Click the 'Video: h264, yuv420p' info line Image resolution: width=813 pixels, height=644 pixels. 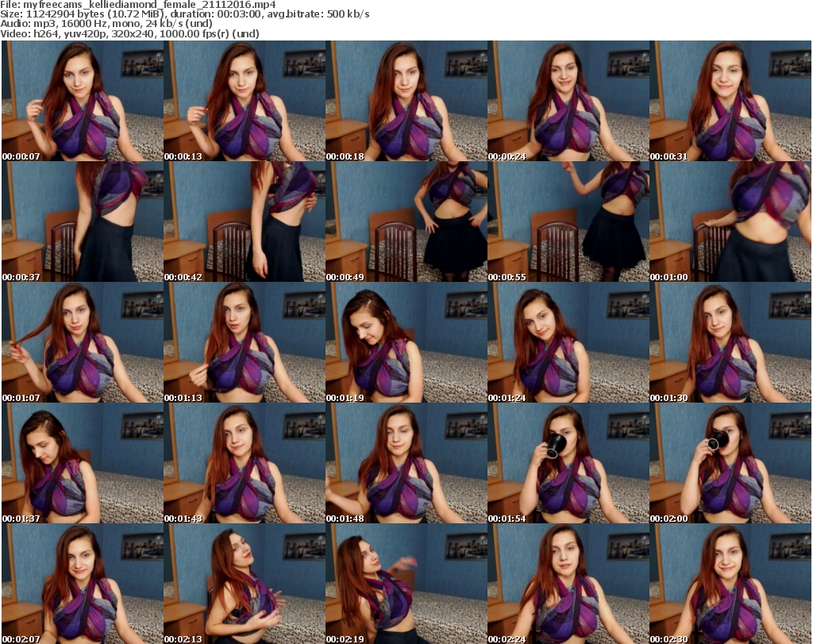pyautogui.click(x=129, y=33)
